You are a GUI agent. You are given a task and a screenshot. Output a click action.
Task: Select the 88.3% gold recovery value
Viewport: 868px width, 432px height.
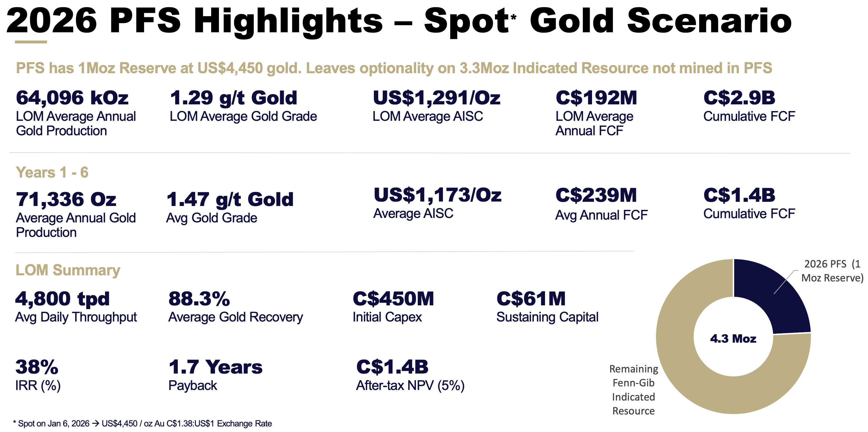[x=199, y=299]
